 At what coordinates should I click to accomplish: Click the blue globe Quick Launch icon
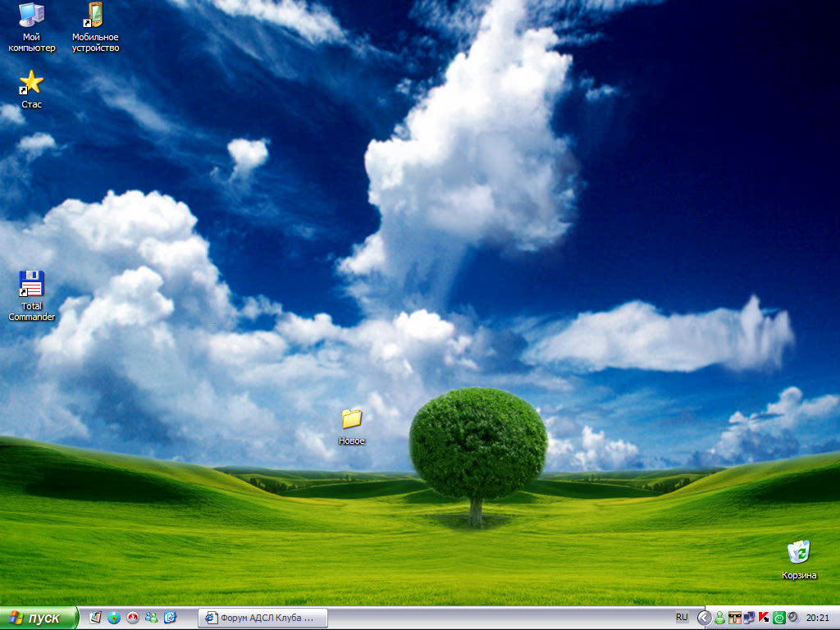point(114,618)
